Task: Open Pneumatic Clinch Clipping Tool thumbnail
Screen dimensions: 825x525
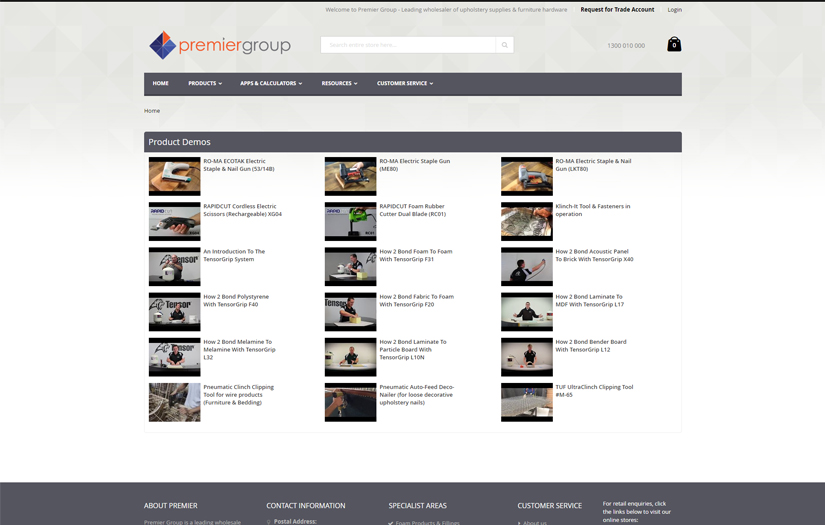Action: tap(175, 402)
